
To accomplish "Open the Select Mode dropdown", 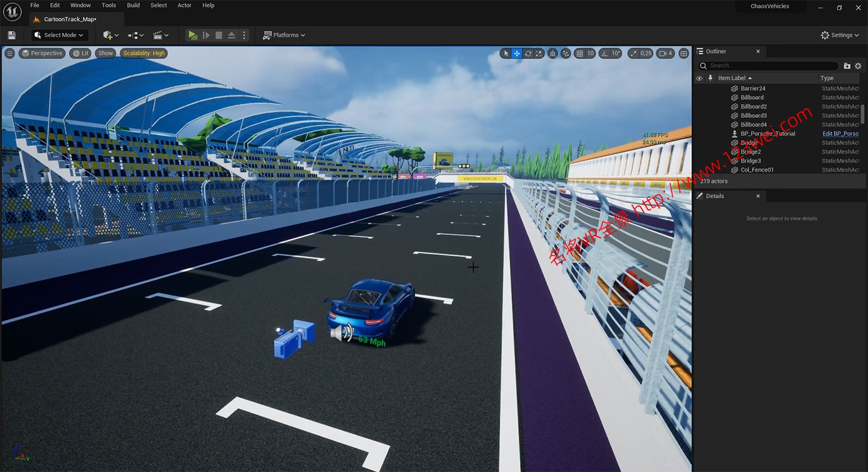I will 60,35.
